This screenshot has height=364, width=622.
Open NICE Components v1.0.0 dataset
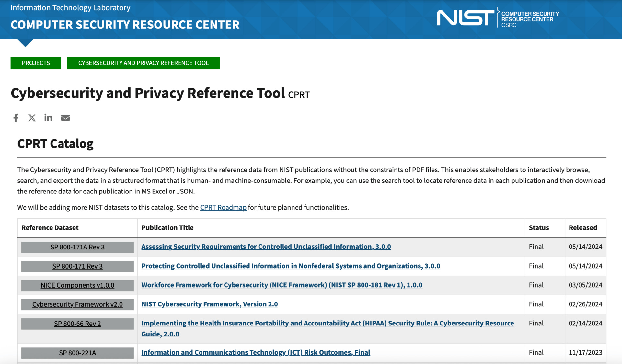point(77,285)
